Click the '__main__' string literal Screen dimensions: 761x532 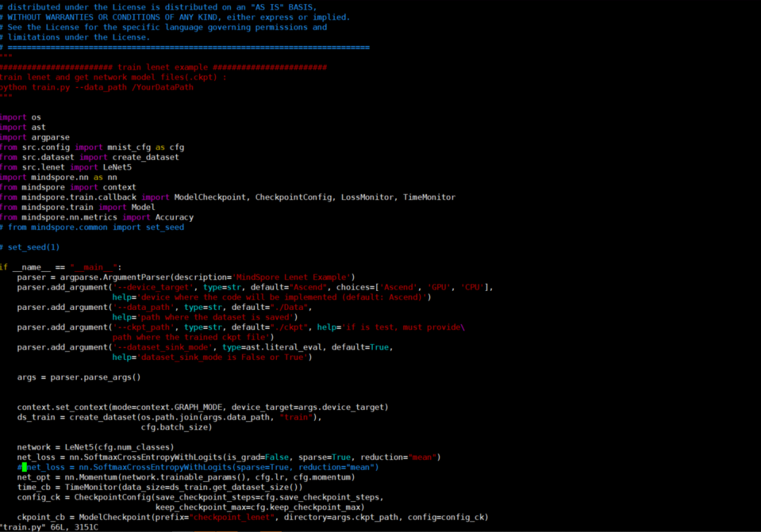tap(93, 267)
